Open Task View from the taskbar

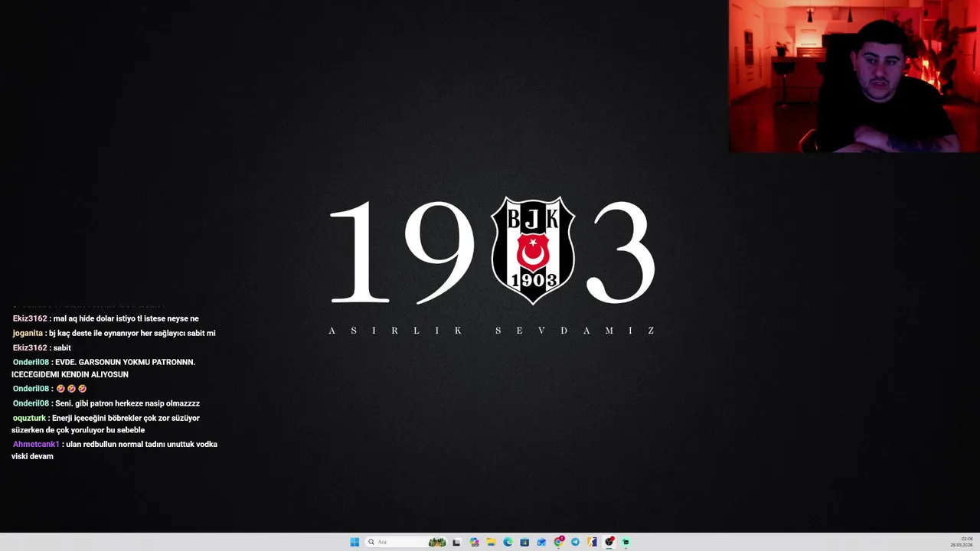pos(456,542)
